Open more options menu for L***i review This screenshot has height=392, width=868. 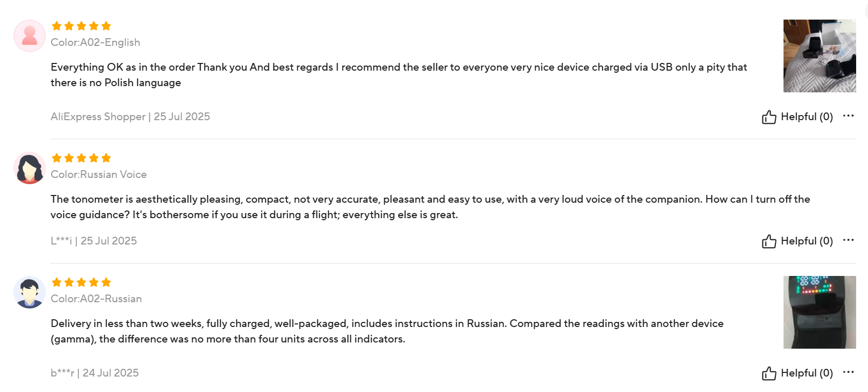click(848, 240)
